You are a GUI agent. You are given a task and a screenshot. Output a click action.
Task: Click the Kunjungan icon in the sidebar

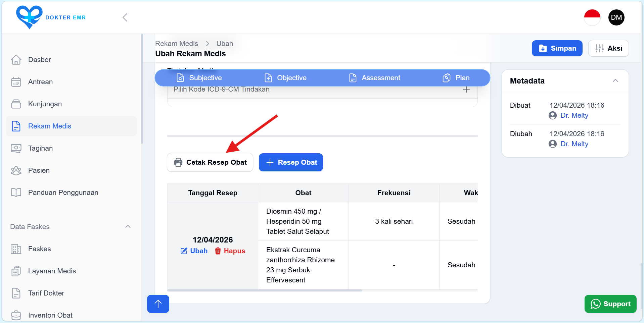tap(16, 104)
